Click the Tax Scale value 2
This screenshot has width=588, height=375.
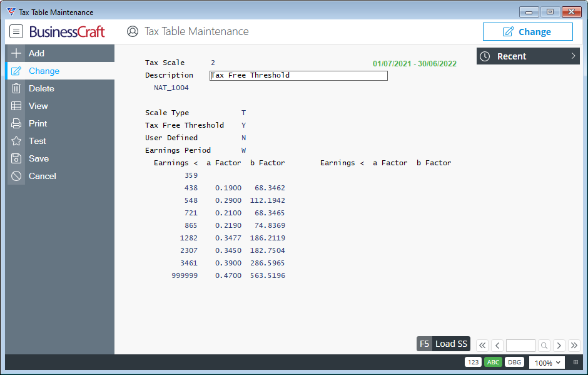[213, 63]
